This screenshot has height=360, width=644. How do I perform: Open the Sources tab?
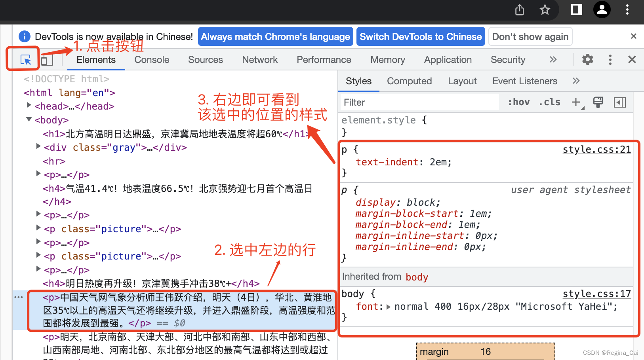point(206,60)
